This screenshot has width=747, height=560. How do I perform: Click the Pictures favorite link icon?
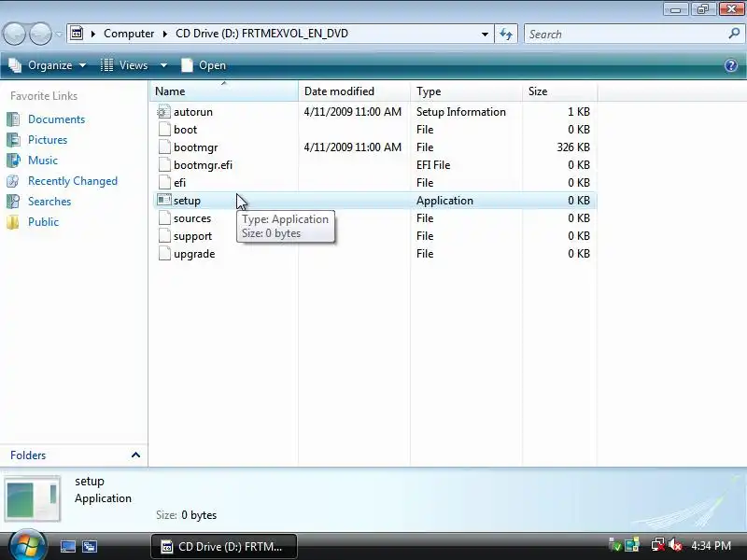coord(13,139)
